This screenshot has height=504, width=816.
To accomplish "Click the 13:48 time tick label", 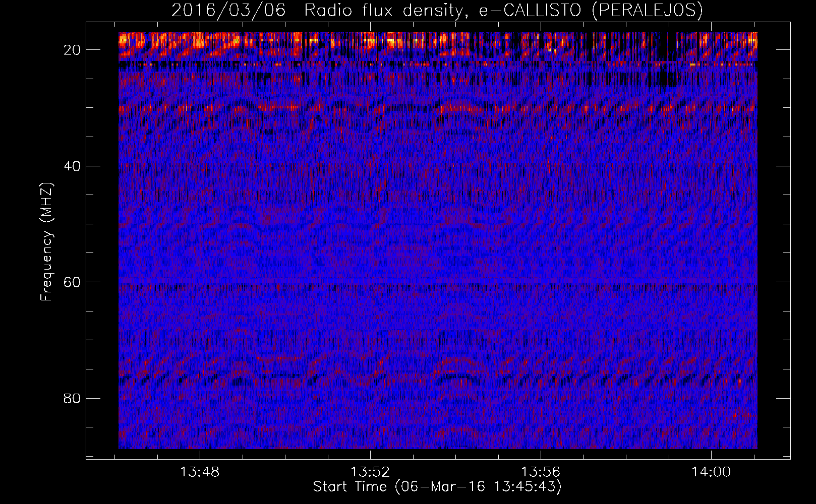I will click(x=200, y=472).
